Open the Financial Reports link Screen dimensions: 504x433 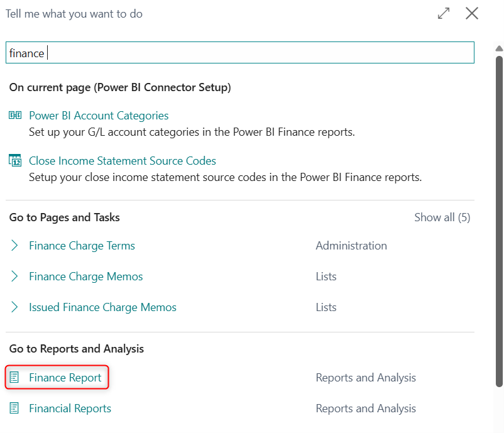coord(70,408)
